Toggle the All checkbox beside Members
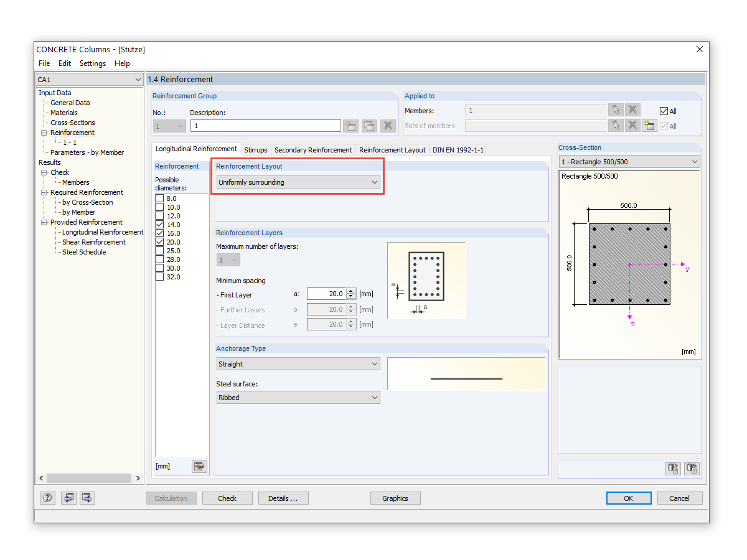Image resolution: width=747 pixels, height=560 pixels. [664, 110]
